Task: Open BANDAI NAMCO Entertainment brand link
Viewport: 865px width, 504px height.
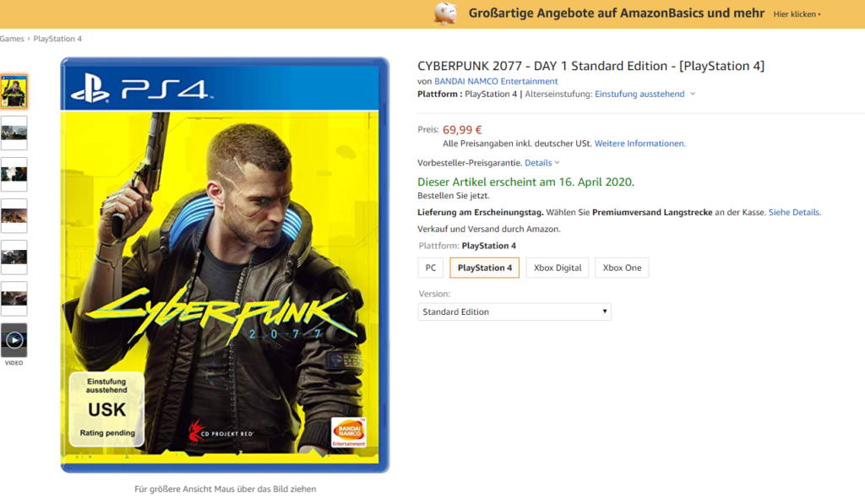Action: tap(496, 81)
